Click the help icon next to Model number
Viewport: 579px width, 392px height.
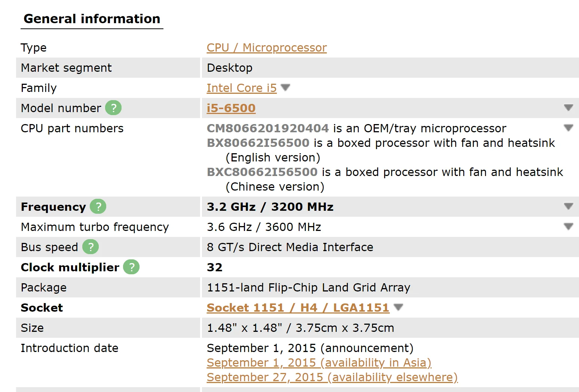coord(113,108)
